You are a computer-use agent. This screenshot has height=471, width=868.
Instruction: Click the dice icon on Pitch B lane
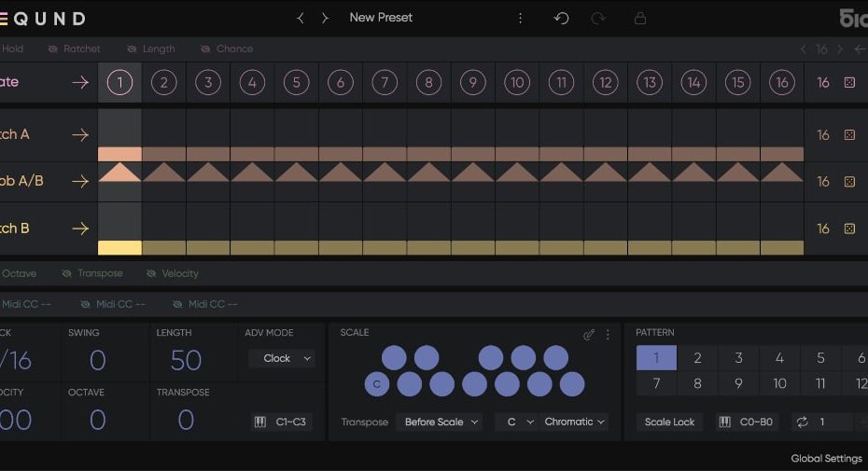click(849, 229)
